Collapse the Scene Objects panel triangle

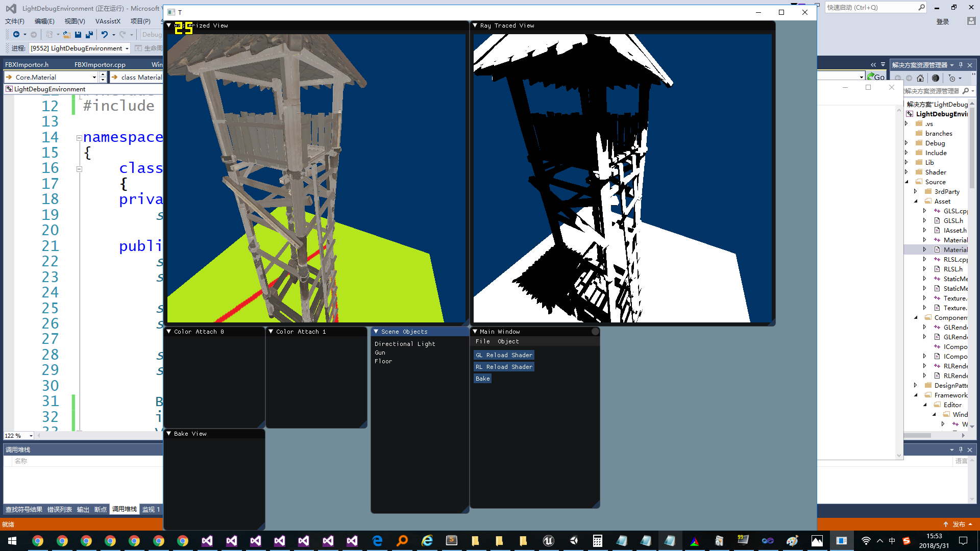376,332
